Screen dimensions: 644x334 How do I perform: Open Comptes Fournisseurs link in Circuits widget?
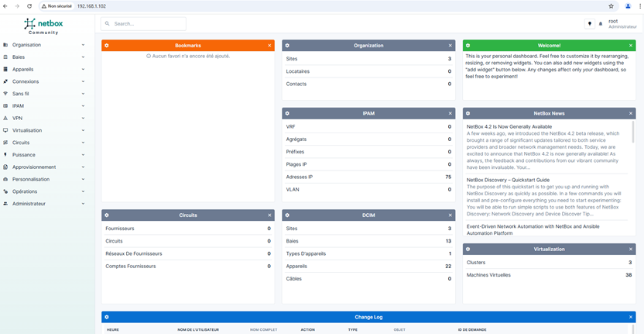pyautogui.click(x=131, y=266)
